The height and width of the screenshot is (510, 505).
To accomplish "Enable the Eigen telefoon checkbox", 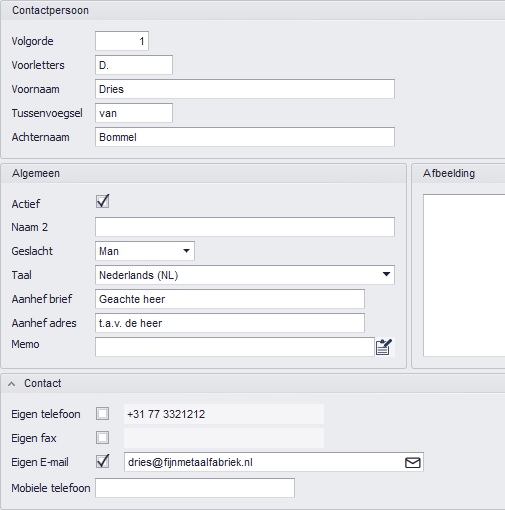I will tap(102, 414).
